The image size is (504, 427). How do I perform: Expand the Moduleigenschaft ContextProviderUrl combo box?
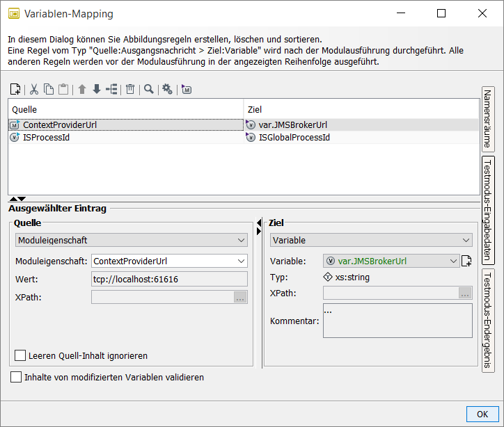tap(169, 261)
